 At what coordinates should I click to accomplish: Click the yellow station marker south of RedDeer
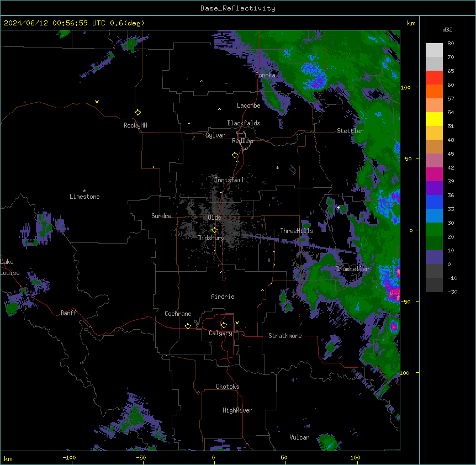(x=235, y=155)
